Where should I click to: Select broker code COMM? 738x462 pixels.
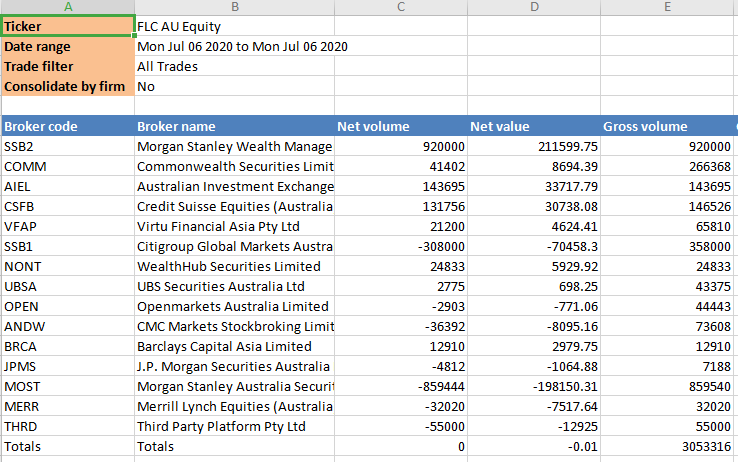[68, 166]
